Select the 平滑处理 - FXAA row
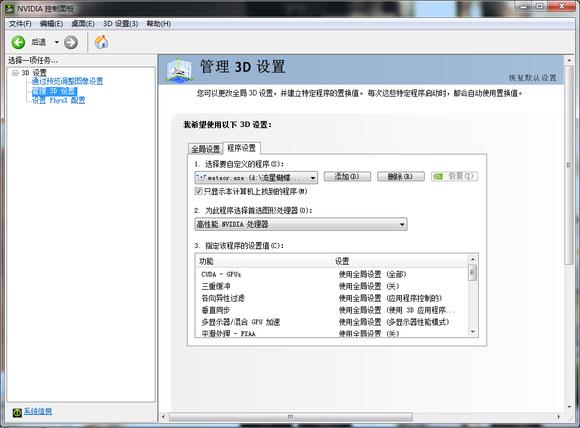This screenshot has width=580, height=428. click(x=331, y=333)
